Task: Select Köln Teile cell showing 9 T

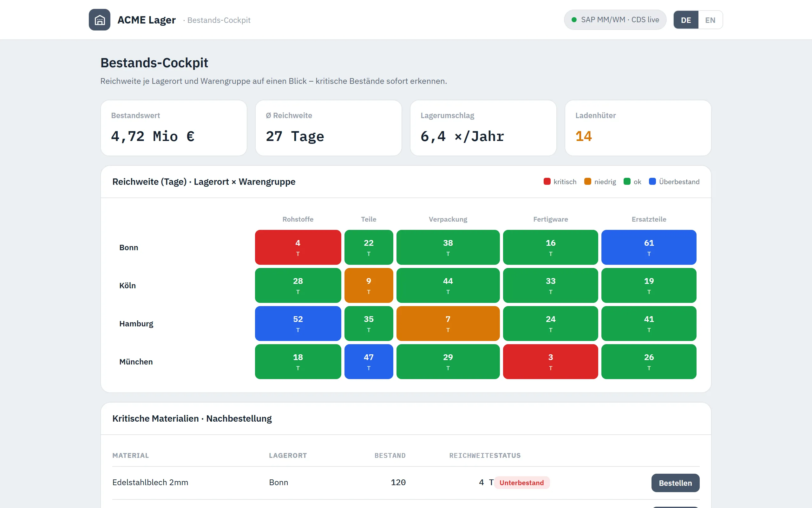Action: point(369,285)
